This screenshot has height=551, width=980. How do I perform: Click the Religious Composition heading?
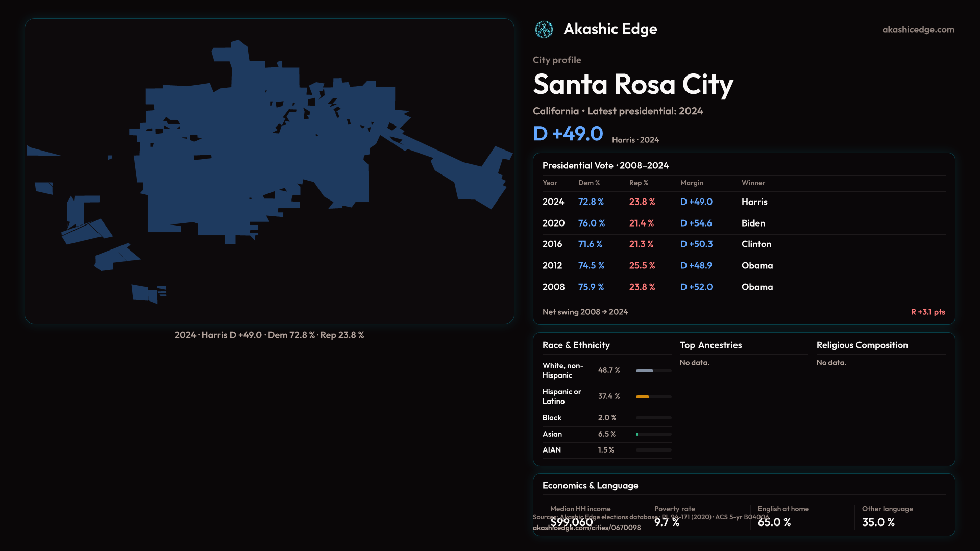pos(862,345)
